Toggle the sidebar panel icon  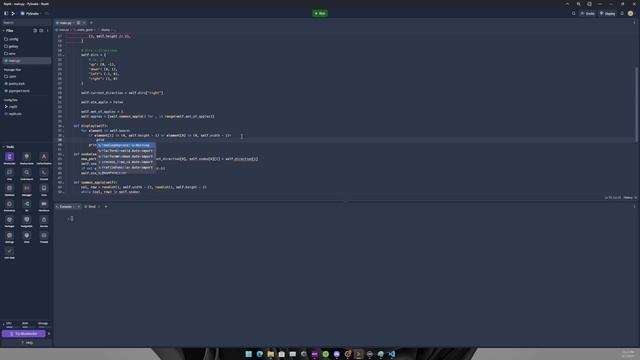tap(6, 13)
